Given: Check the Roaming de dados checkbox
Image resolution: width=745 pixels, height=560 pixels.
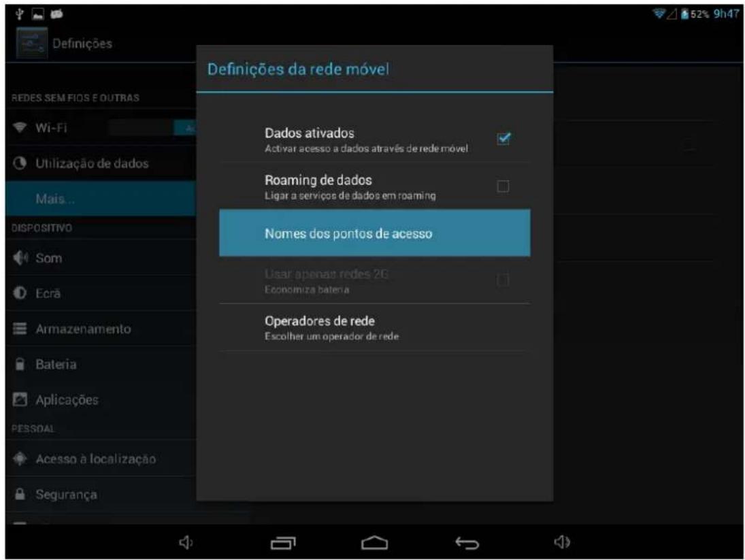Looking at the screenshot, I should [x=503, y=186].
